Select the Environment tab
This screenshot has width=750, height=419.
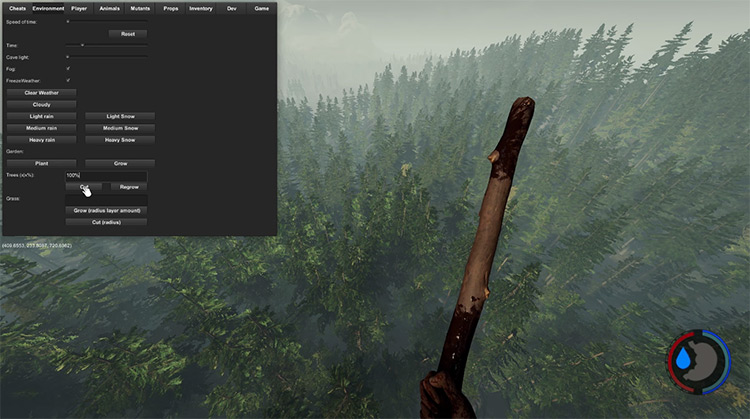pyautogui.click(x=48, y=9)
